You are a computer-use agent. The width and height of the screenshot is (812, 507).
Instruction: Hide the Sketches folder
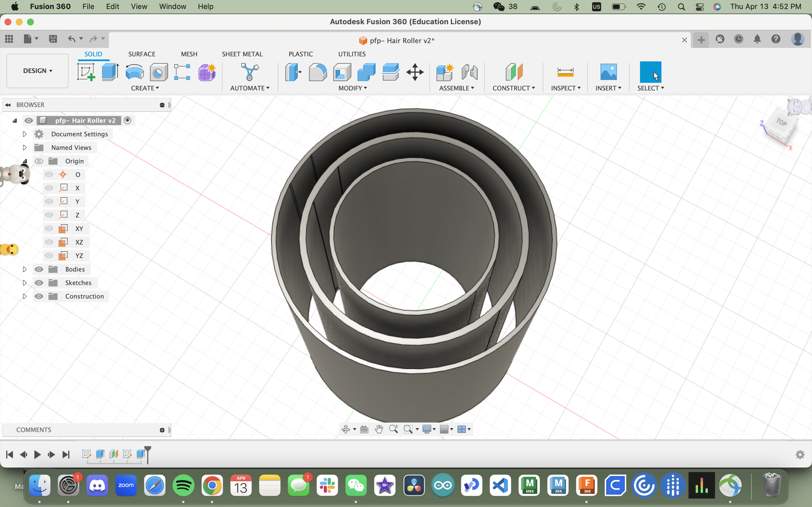coord(39,283)
